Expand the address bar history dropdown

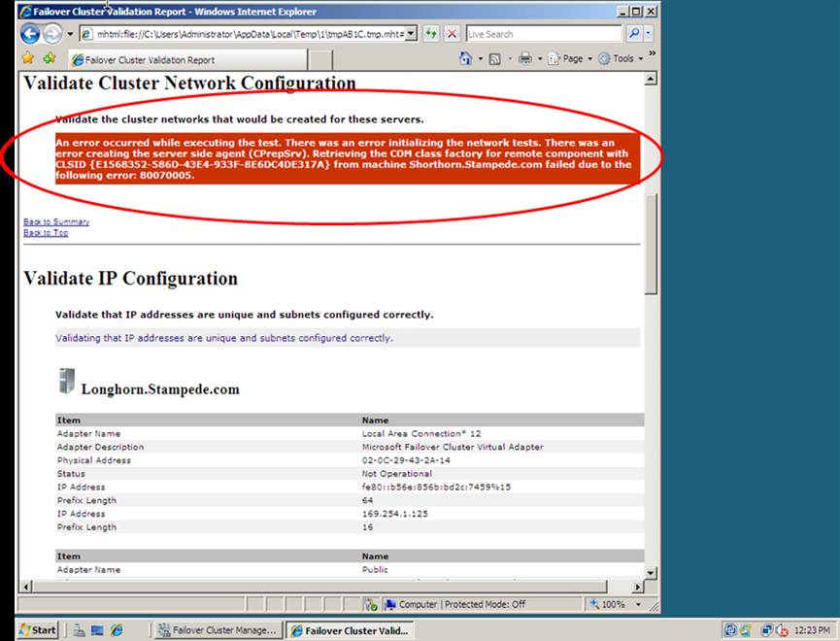click(411, 34)
